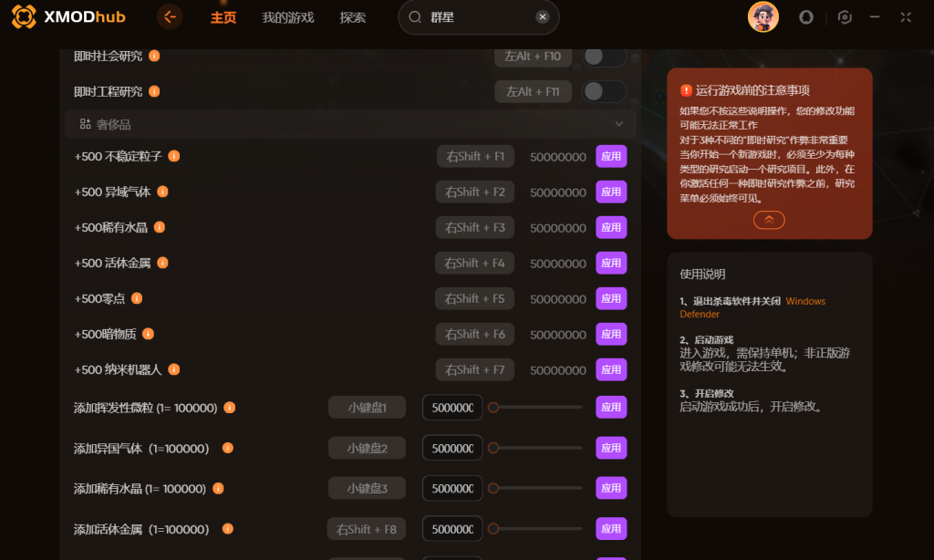Click info icon next to +500稀有水晶
This screenshot has height=560, width=934.
[160, 227]
